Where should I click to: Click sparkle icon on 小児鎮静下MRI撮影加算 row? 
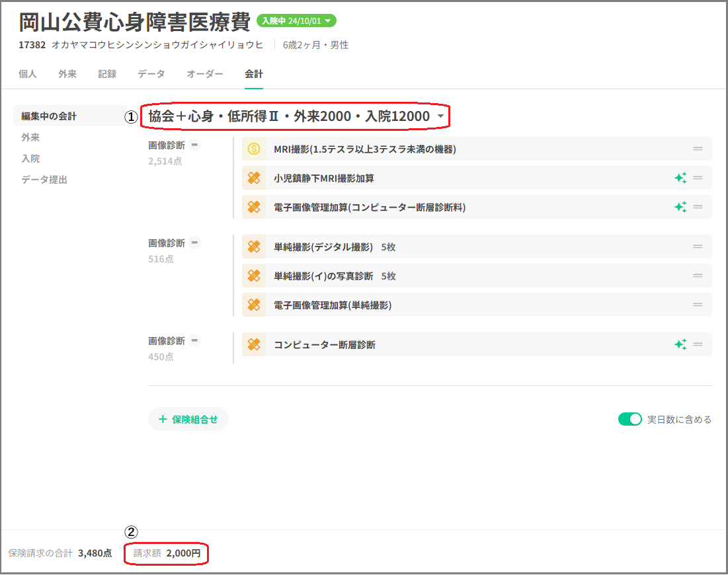680,178
